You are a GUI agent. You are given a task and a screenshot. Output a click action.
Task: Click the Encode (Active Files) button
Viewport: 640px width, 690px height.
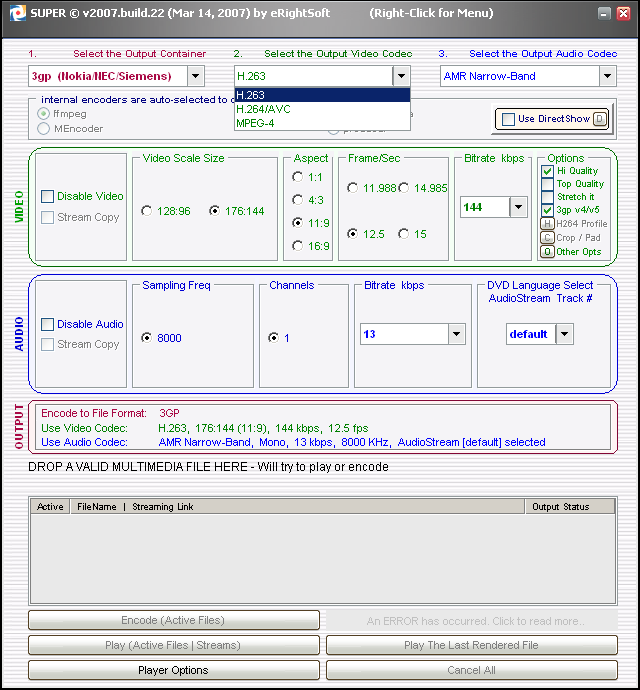(x=173, y=620)
